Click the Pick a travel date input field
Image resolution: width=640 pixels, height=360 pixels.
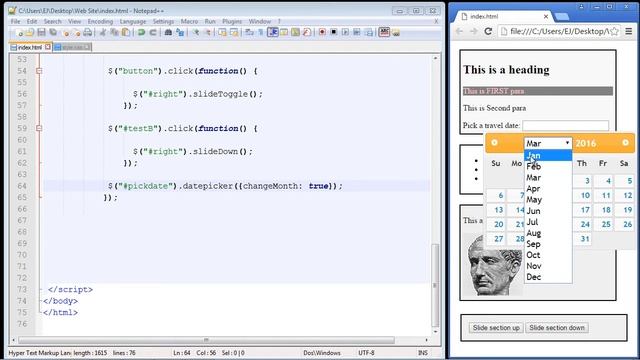click(x=565, y=125)
